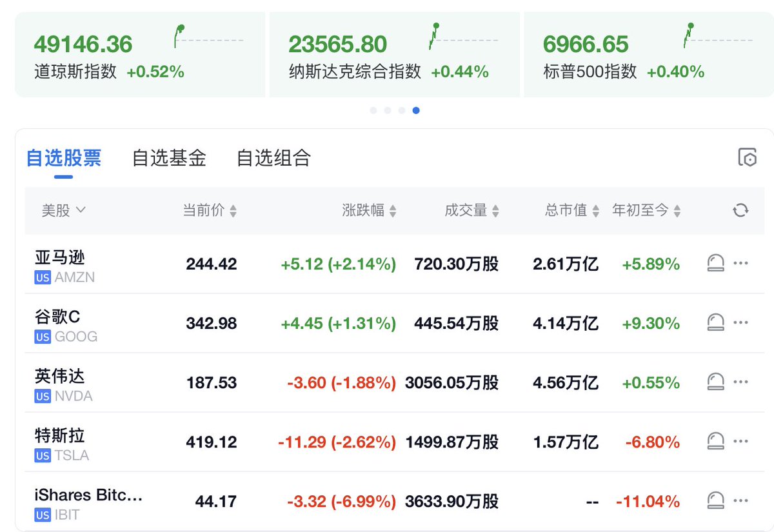774x532 pixels.
Task: Expand the 美股 market dropdown
Action: click(64, 210)
